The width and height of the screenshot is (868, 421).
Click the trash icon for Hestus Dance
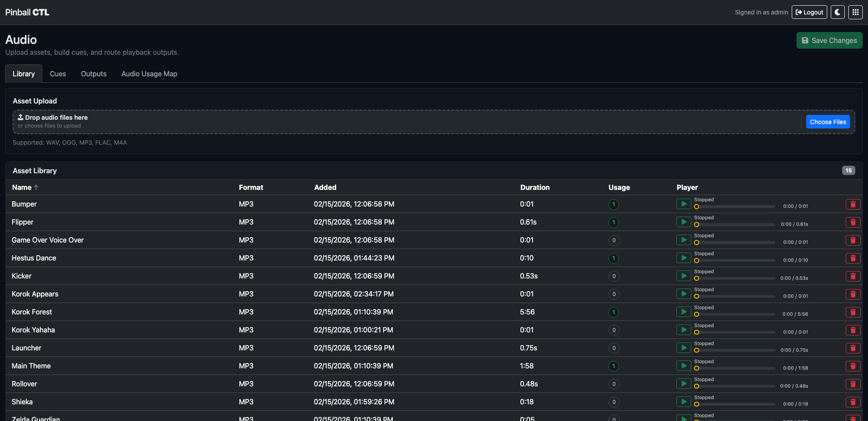[853, 258]
